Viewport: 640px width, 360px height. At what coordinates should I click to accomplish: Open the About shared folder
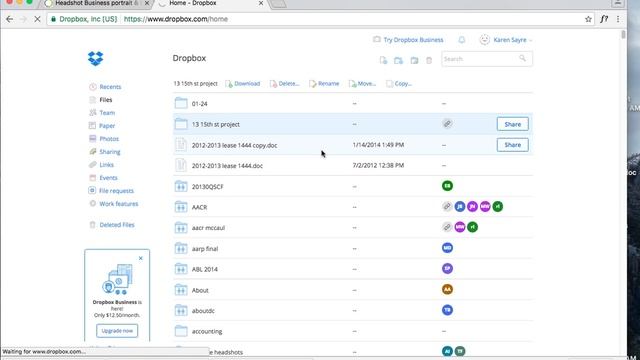200,290
